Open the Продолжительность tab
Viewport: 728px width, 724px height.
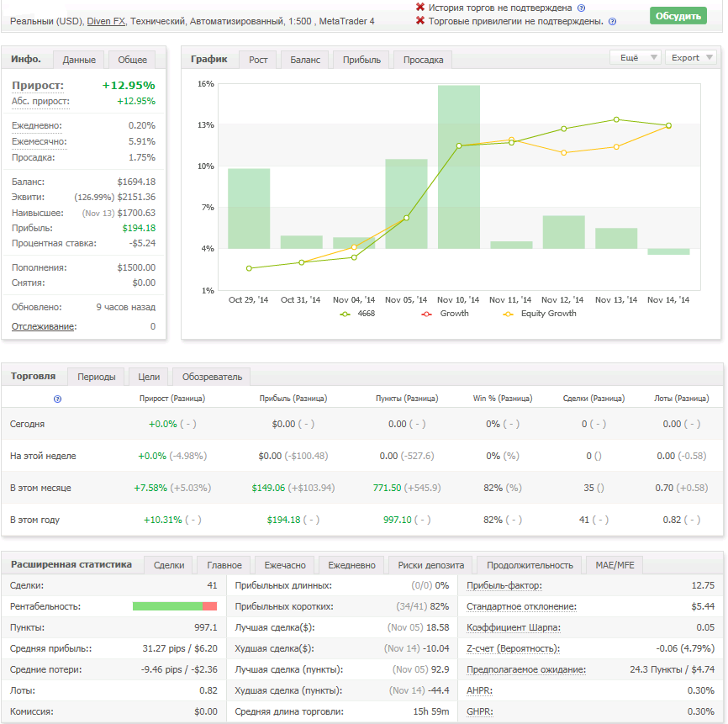pyautogui.click(x=530, y=565)
